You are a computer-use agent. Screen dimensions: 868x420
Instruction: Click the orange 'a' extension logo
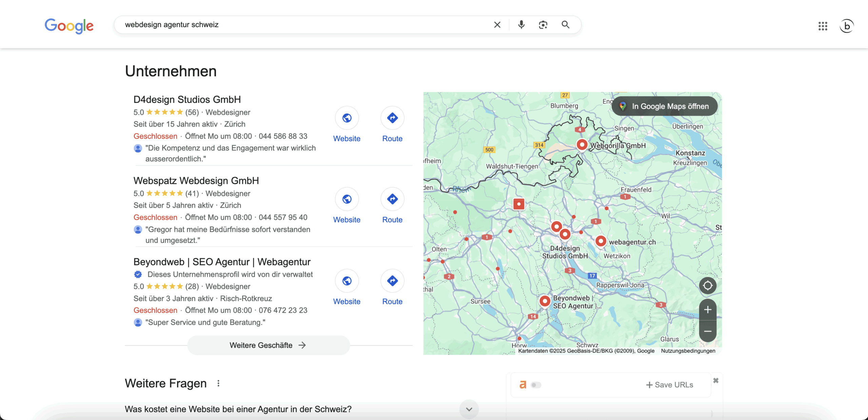[522, 385]
